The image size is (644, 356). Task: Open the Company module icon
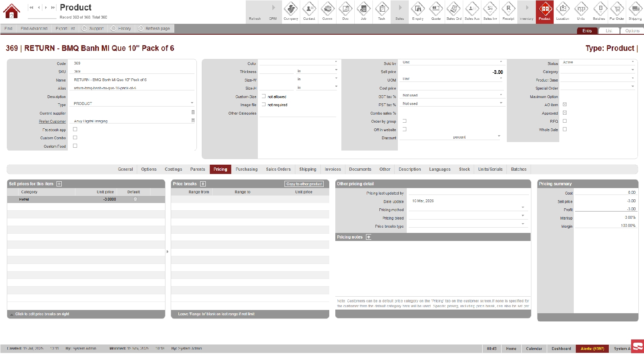291,11
